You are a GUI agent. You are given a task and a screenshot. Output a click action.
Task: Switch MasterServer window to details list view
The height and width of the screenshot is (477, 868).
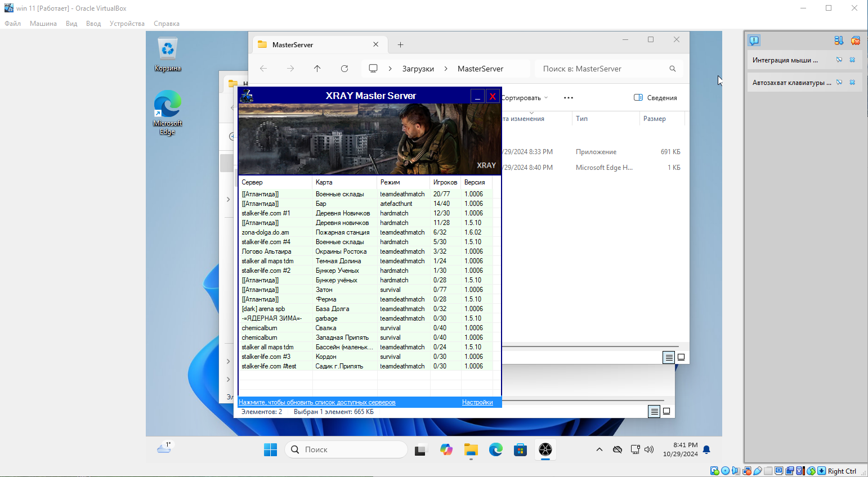coord(669,357)
